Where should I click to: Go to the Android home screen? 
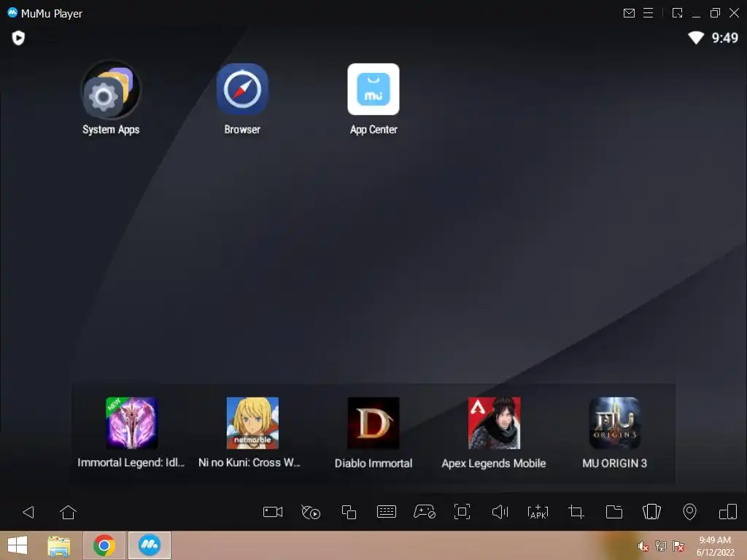pos(68,512)
